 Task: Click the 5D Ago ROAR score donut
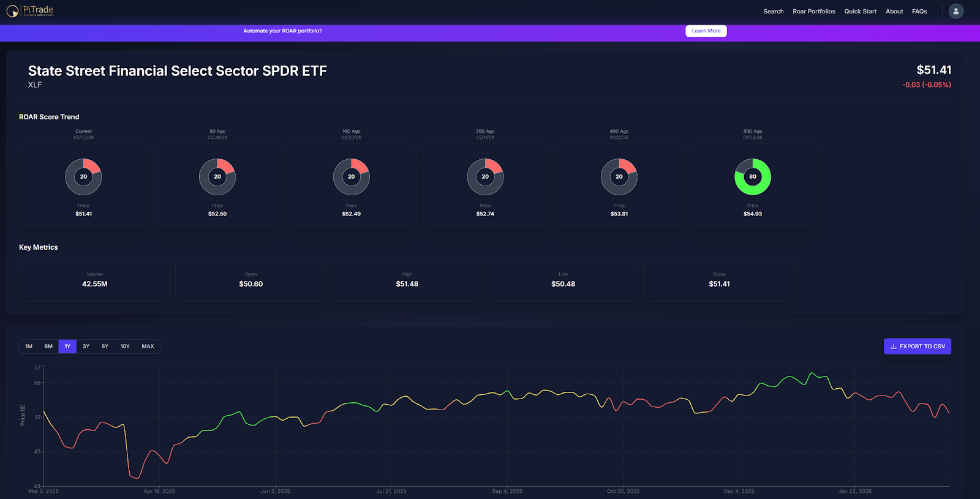click(x=217, y=177)
